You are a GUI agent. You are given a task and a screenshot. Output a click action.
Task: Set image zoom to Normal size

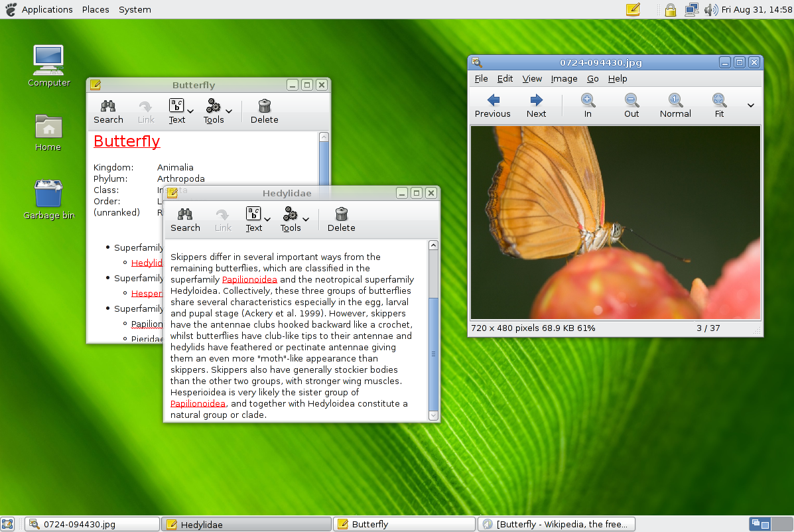[675, 105]
